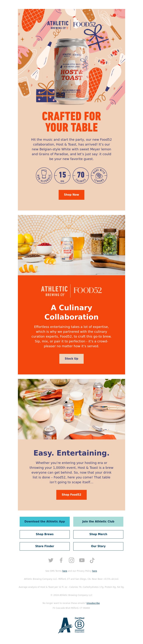Click the 15 IBU badge icon
Image resolution: width=143 pixels, height=644 pixels.
pos(62,175)
